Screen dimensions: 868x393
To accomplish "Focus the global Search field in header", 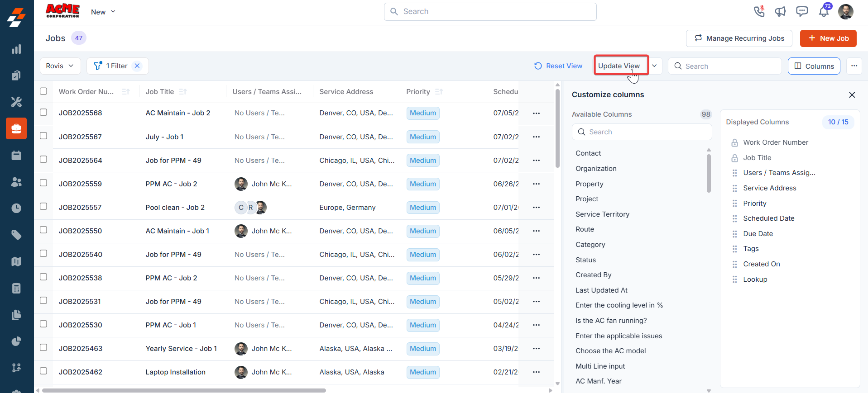I will [x=490, y=12].
